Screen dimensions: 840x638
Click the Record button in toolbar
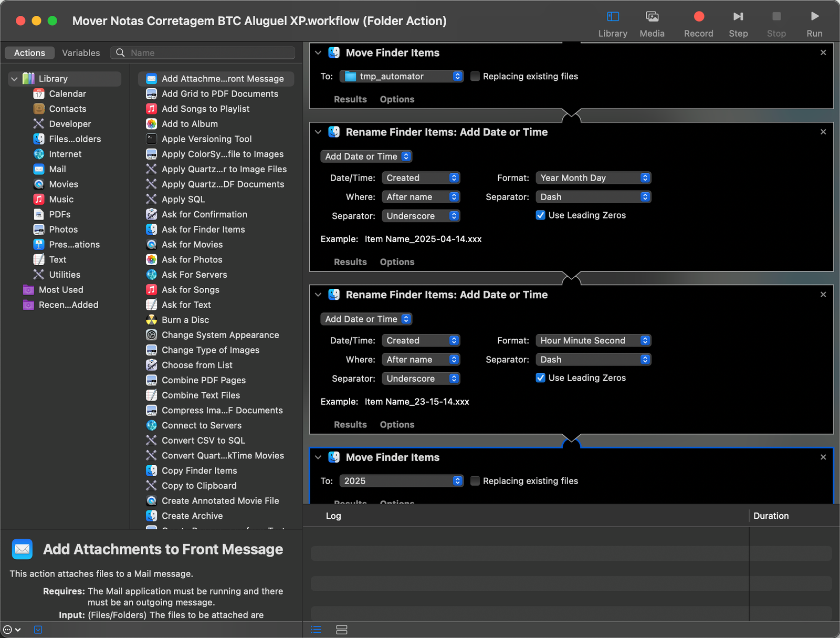(x=698, y=24)
